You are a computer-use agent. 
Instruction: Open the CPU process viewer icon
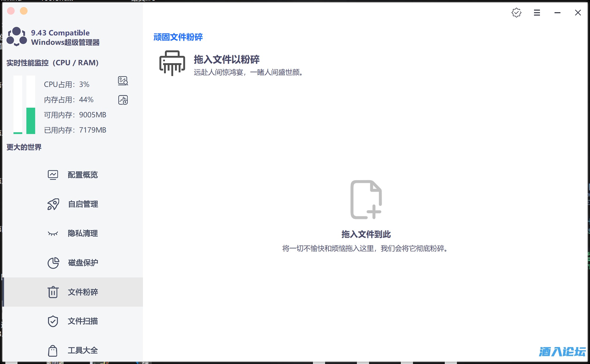123,81
